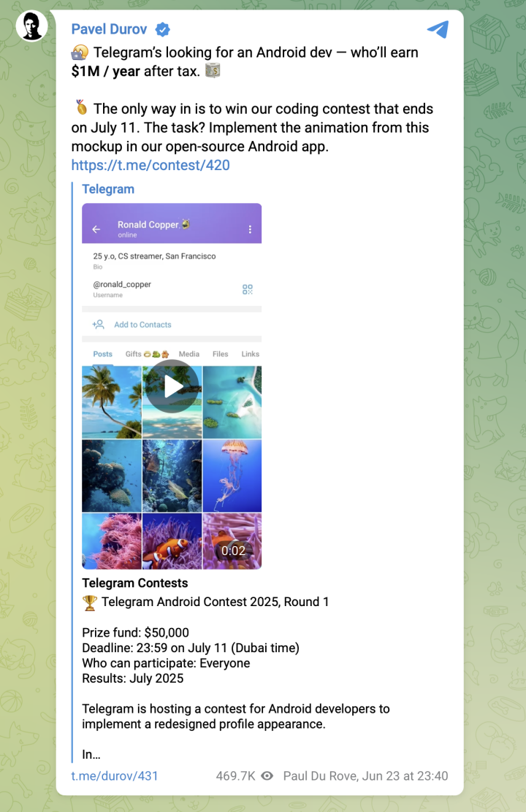Click the '@ronald_copper' username text

pyautogui.click(x=122, y=284)
